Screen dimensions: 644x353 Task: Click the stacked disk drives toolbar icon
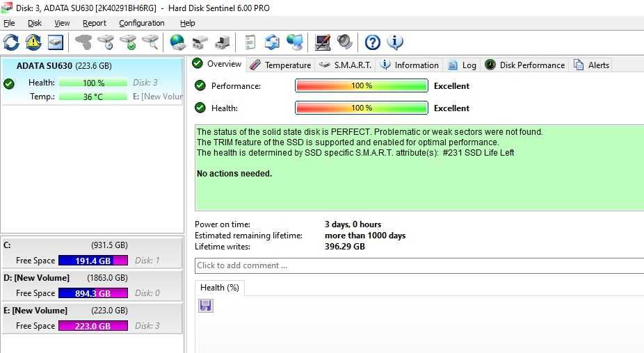[x=200, y=42]
